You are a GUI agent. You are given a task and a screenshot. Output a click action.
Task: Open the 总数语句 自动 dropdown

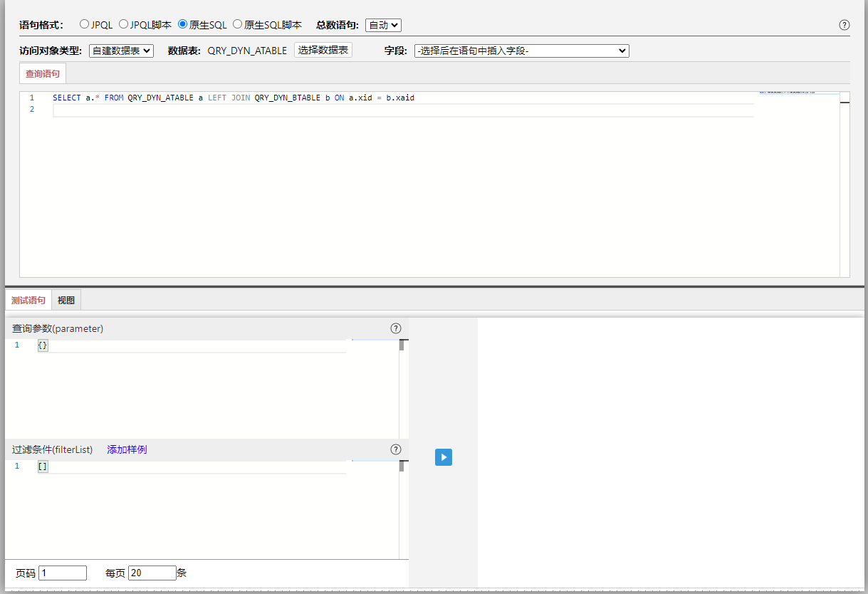point(383,25)
